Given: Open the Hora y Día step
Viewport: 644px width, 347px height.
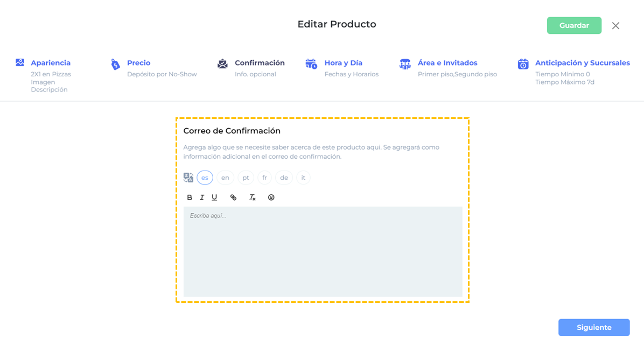Looking at the screenshot, I should (344, 63).
